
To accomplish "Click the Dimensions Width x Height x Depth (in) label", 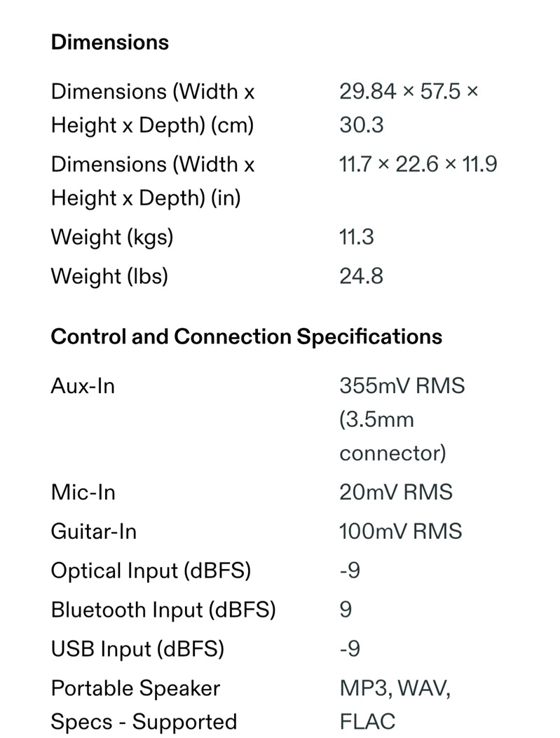I will (153, 181).
